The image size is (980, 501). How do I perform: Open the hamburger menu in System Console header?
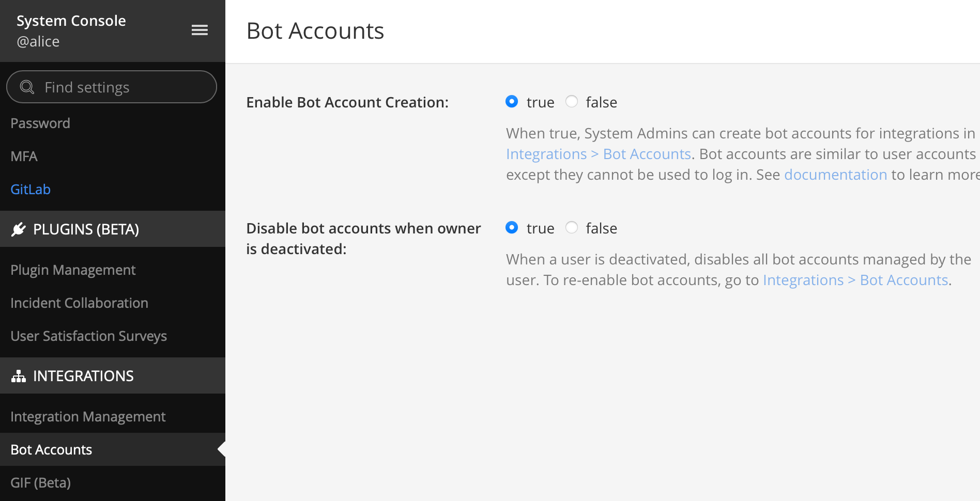point(200,30)
